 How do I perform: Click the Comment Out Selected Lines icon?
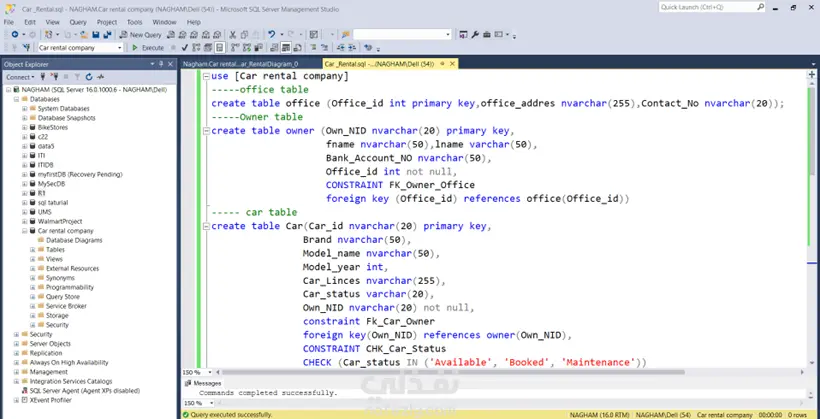click(x=313, y=48)
